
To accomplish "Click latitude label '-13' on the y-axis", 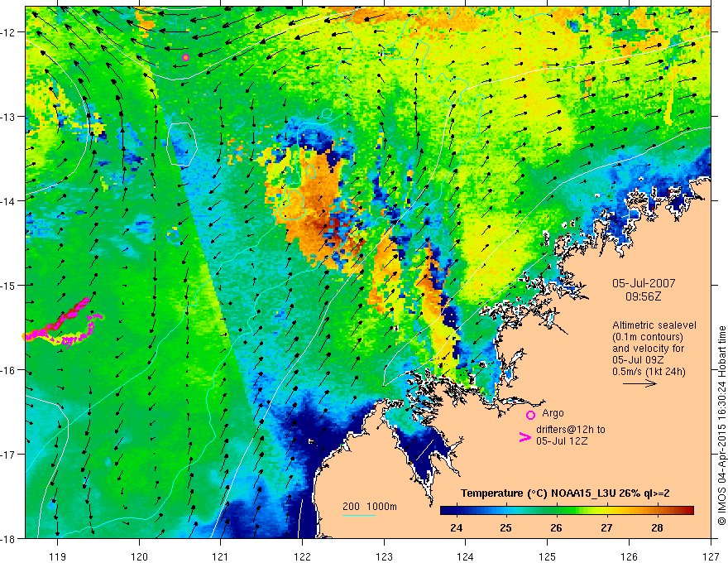I will [8, 117].
